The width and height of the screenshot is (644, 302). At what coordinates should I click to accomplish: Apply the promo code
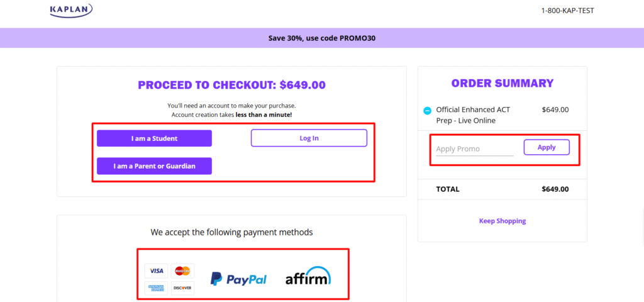pyautogui.click(x=547, y=147)
